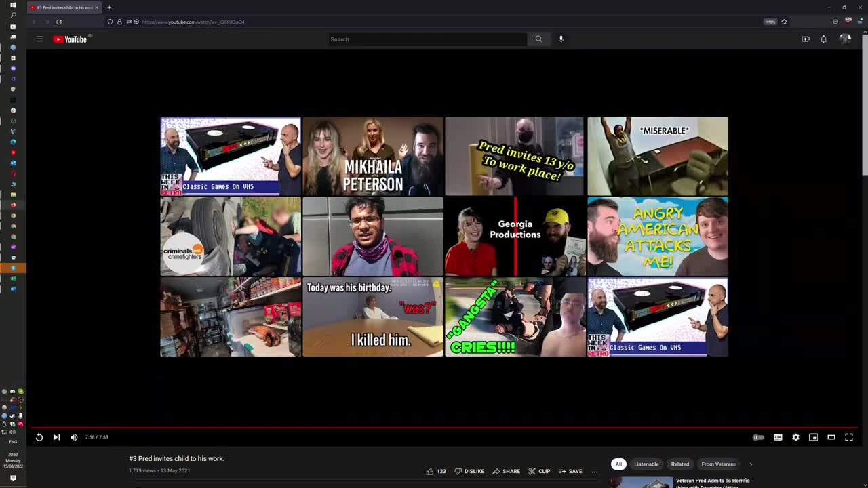Open the notifications bell

point(823,39)
